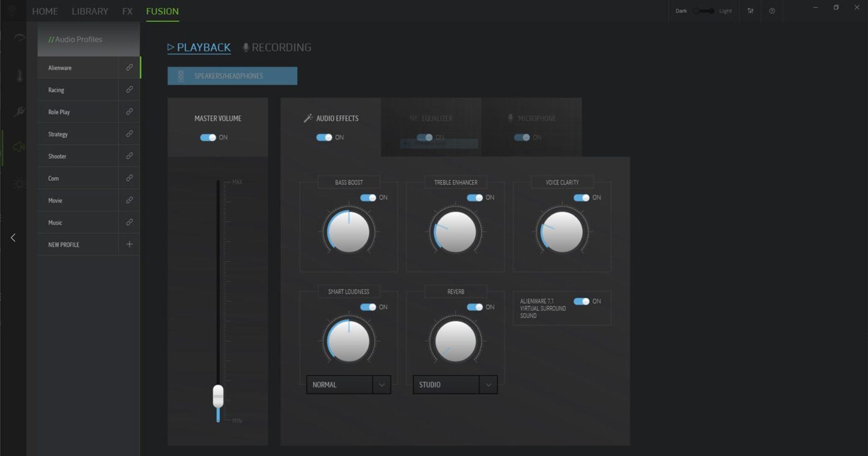The height and width of the screenshot is (456, 868).
Task: Add a new profile with the plus icon
Action: click(129, 244)
